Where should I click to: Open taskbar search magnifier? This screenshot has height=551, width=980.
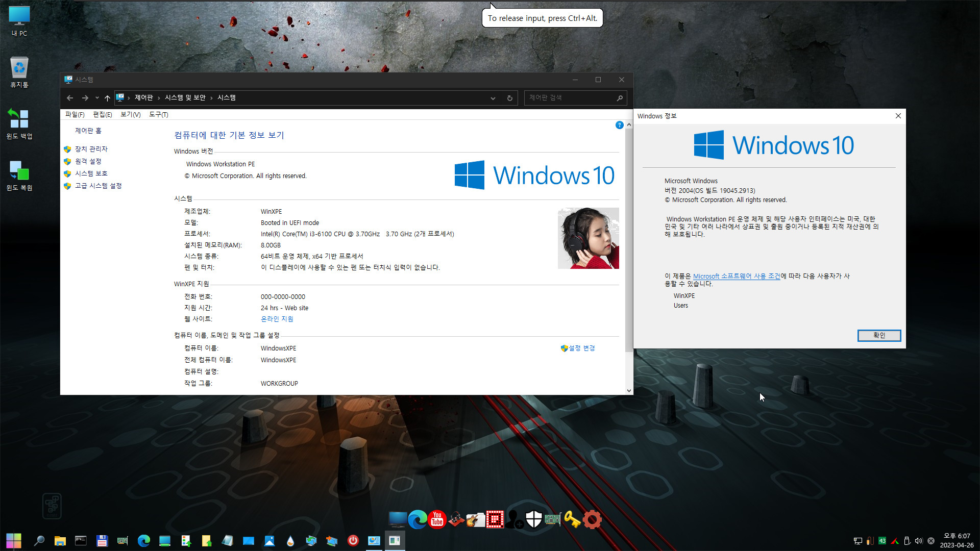tap(39, 540)
